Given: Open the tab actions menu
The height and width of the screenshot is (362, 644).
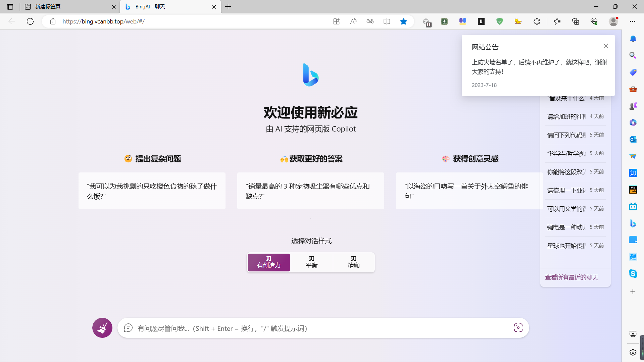Looking at the screenshot, I should [x=10, y=7].
